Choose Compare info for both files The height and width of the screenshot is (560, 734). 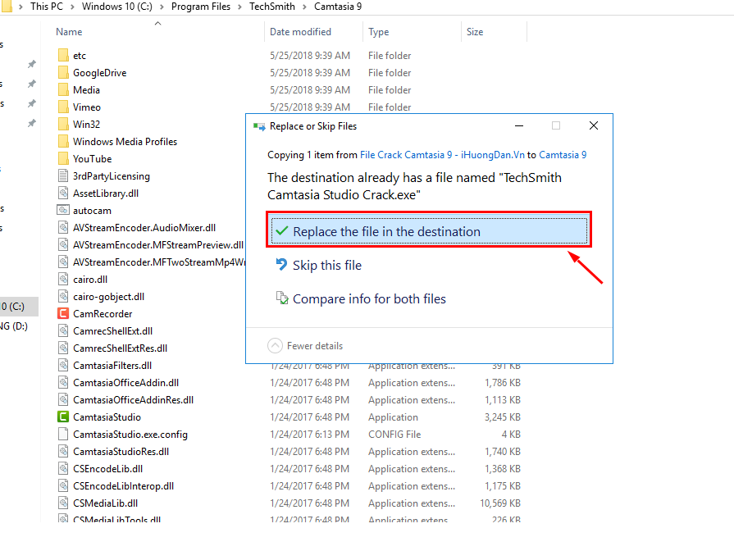click(x=369, y=299)
